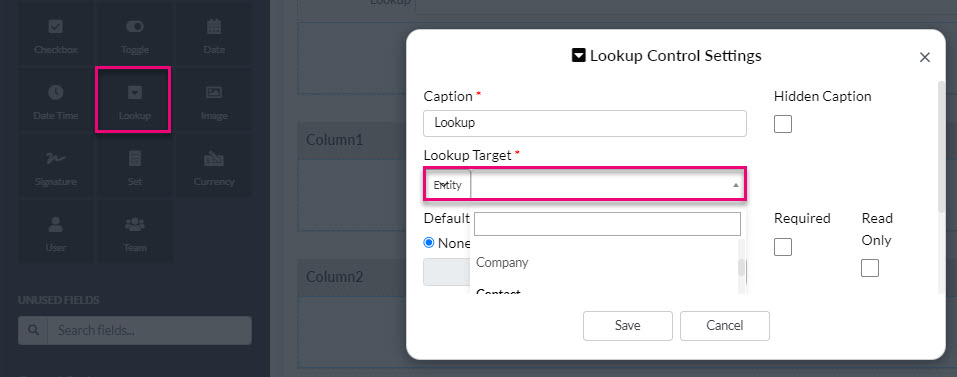Choose the Team control icon
Image resolution: width=957 pixels, height=377 pixels.
tap(135, 224)
